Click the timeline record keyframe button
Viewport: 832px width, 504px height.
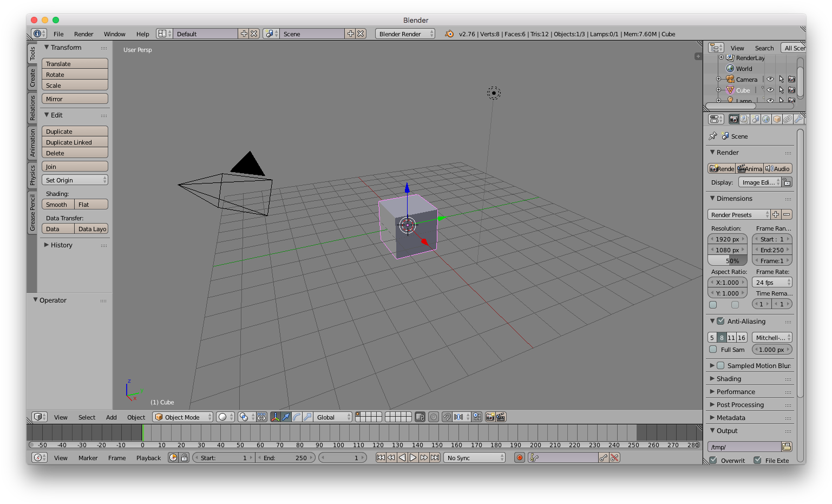pyautogui.click(x=520, y=458)
